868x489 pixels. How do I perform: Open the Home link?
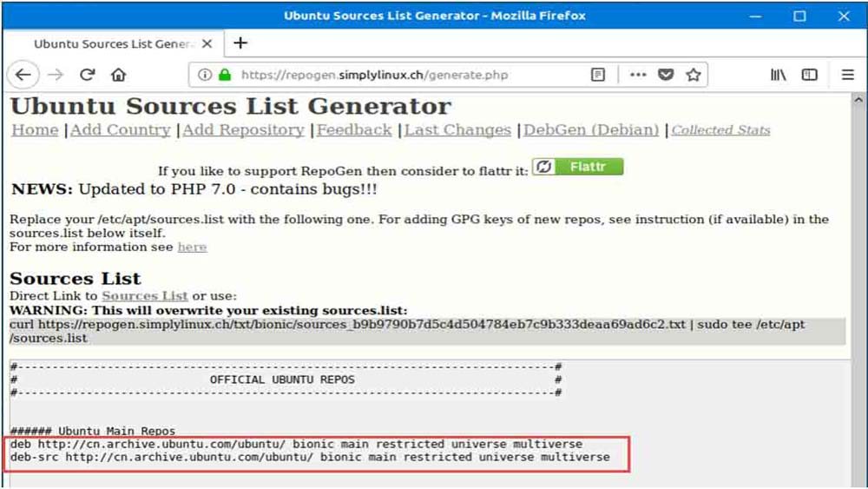(35, 130)
